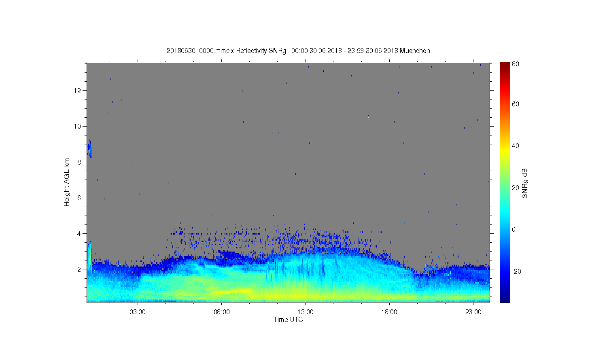Click the '23:00' time tick label

pos(473,312)
